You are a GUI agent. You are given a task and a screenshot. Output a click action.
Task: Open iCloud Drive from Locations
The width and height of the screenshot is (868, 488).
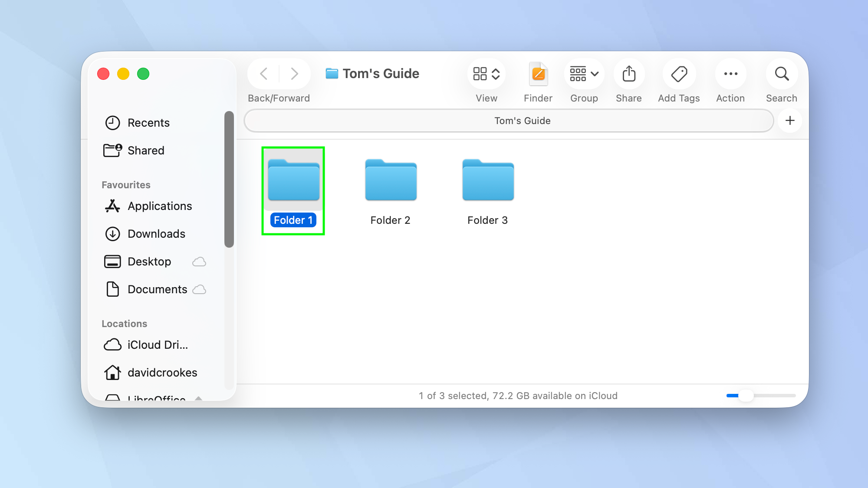(158, 345)
